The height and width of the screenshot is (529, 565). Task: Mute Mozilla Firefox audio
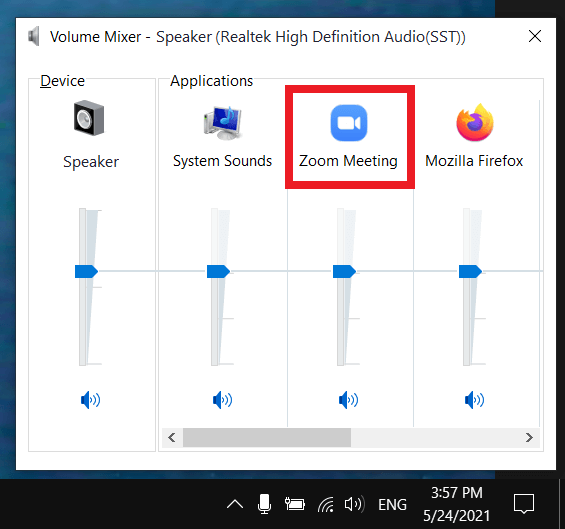[474, 400]
